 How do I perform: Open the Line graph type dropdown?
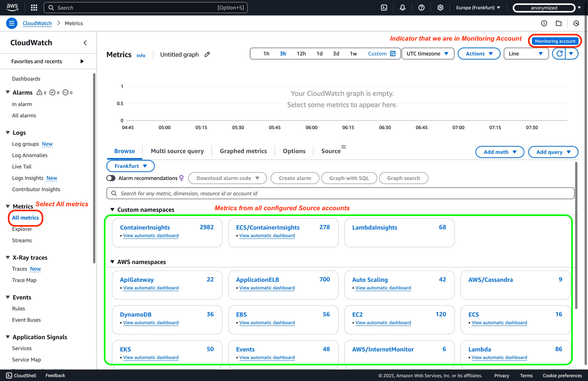[x=526, y=54]
